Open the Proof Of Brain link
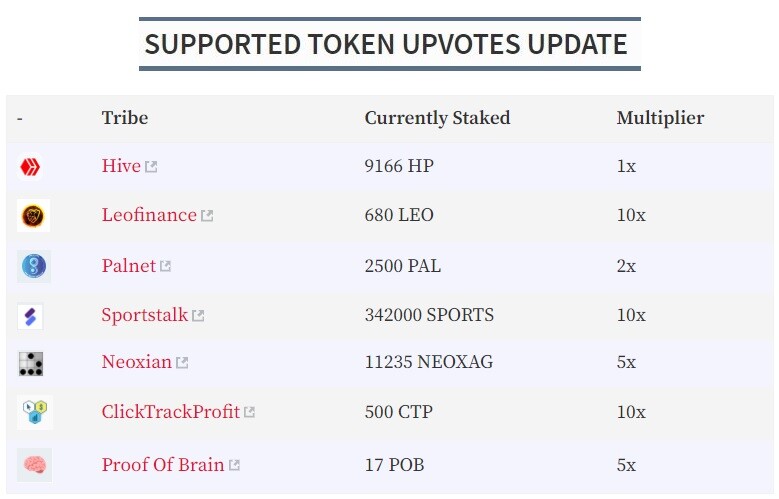This screenshot has width=779, height=499. [163, 465]
